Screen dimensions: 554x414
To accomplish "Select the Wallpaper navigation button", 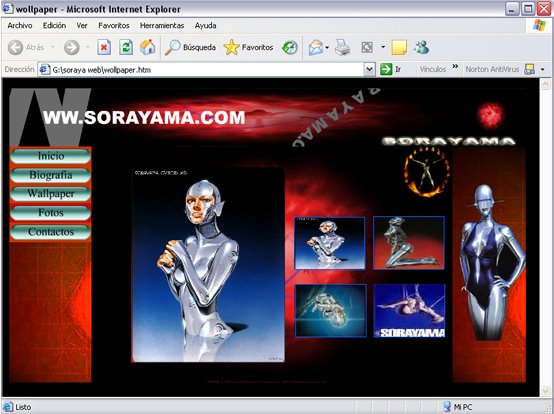I will [51, 194].
